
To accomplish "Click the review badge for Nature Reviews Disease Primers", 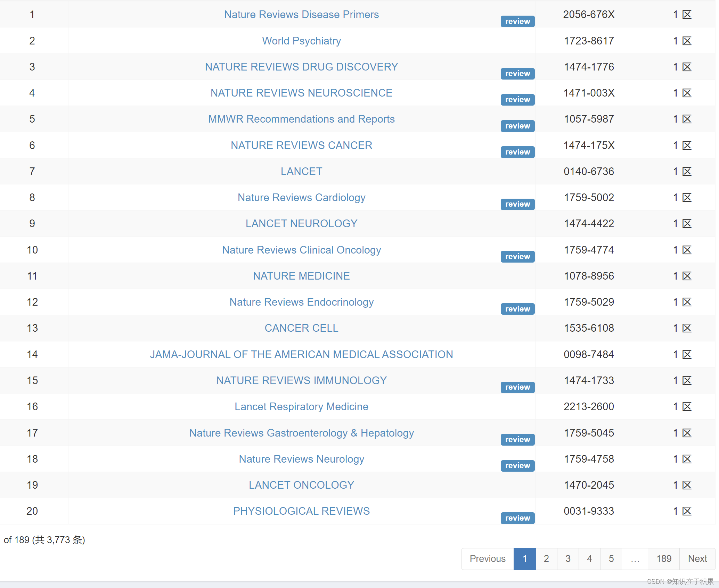I will (517, 22).
